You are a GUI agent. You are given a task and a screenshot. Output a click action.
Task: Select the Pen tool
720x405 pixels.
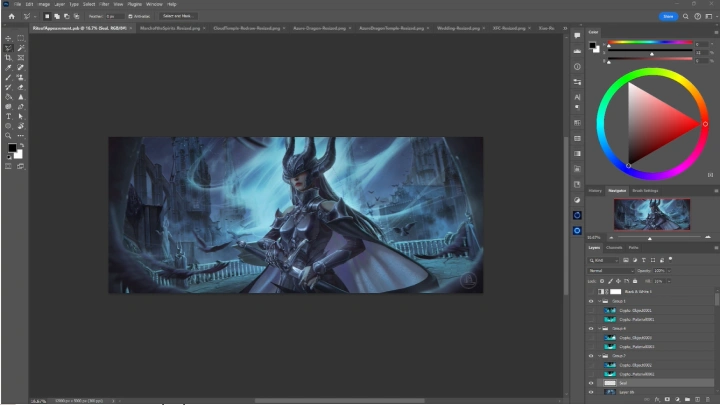pos(21,107)
